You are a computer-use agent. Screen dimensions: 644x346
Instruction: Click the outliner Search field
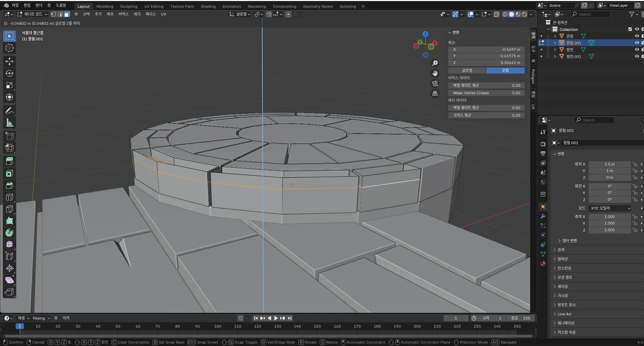(590, 14)
